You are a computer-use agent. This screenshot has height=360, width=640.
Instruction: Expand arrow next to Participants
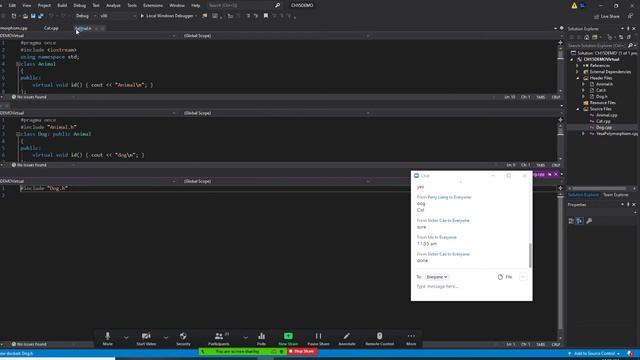(x=245, y=338)
